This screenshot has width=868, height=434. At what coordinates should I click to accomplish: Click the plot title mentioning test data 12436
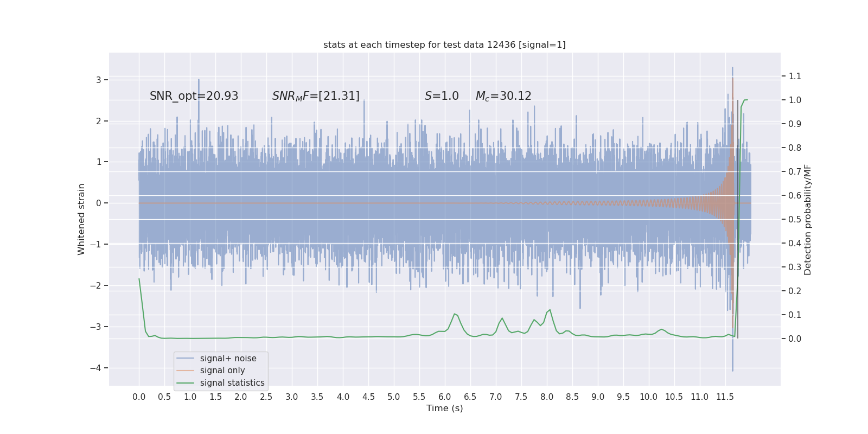444,44
